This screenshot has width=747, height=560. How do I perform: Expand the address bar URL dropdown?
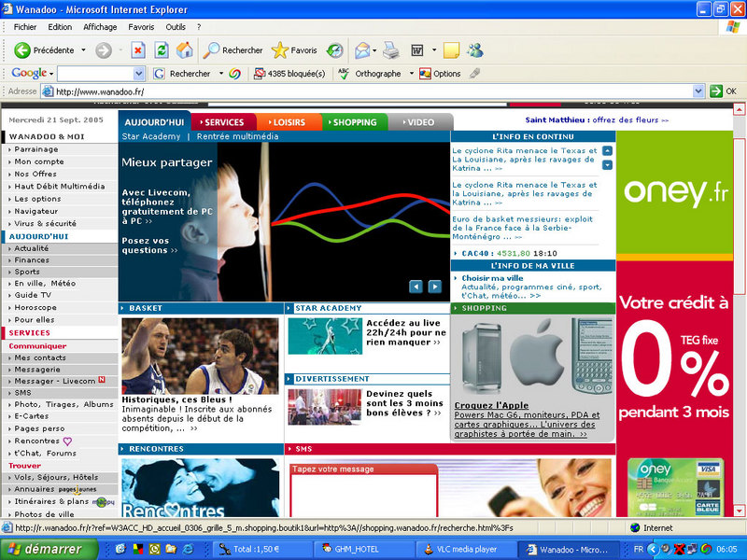(x=698, y=91)
